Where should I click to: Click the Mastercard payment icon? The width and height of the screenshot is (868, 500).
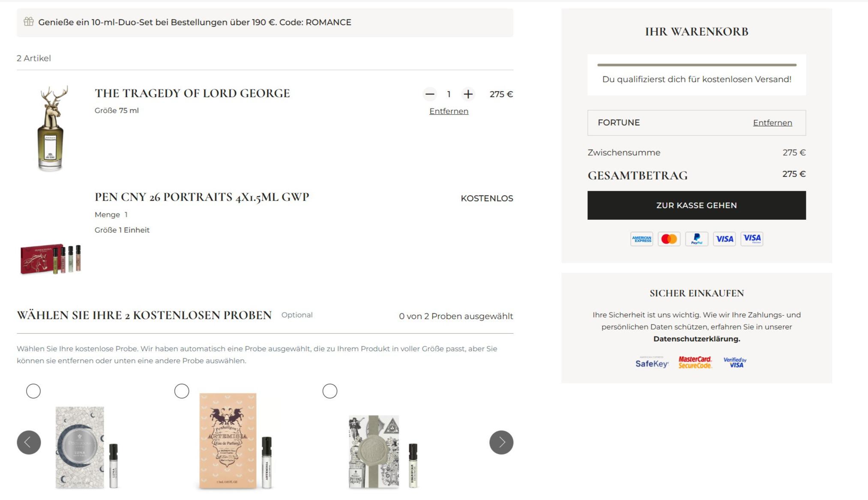point(669,239)
